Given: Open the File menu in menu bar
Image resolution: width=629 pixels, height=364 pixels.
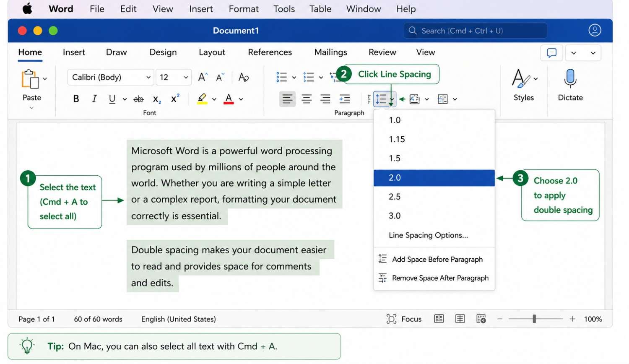Looking at the screenshot, I should click(x=97, y=9).
